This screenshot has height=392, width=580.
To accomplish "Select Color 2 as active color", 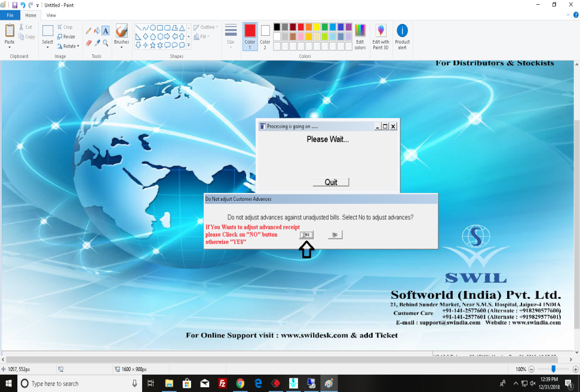I will [265, 35].
